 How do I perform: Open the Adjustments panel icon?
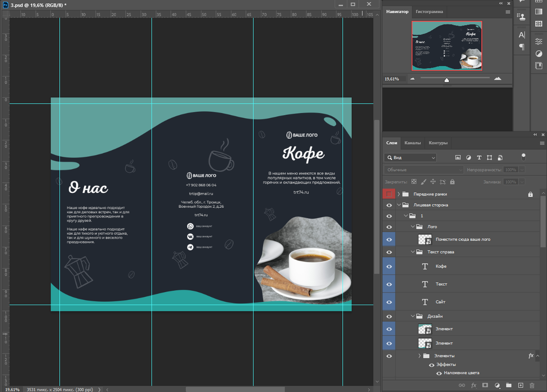click(x=539, y=53)
